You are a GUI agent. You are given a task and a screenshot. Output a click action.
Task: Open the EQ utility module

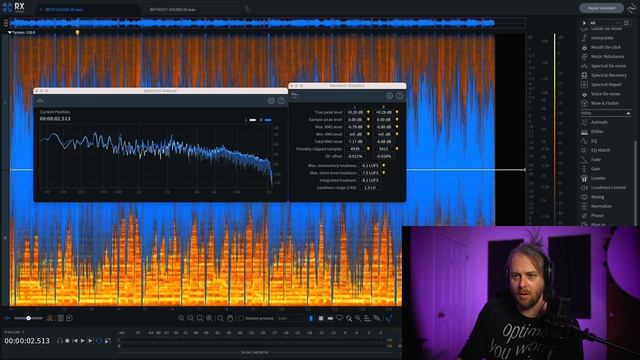tap(594, 141)
